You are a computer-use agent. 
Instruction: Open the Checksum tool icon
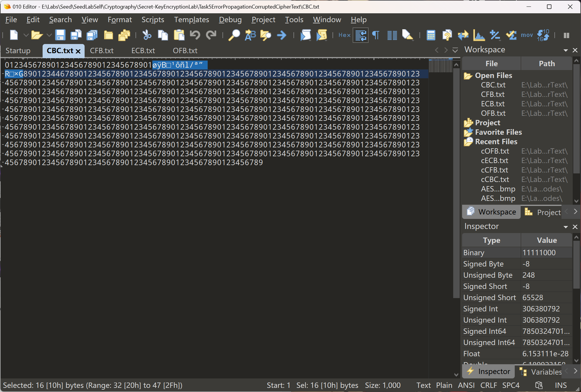(x=511, y=35)
